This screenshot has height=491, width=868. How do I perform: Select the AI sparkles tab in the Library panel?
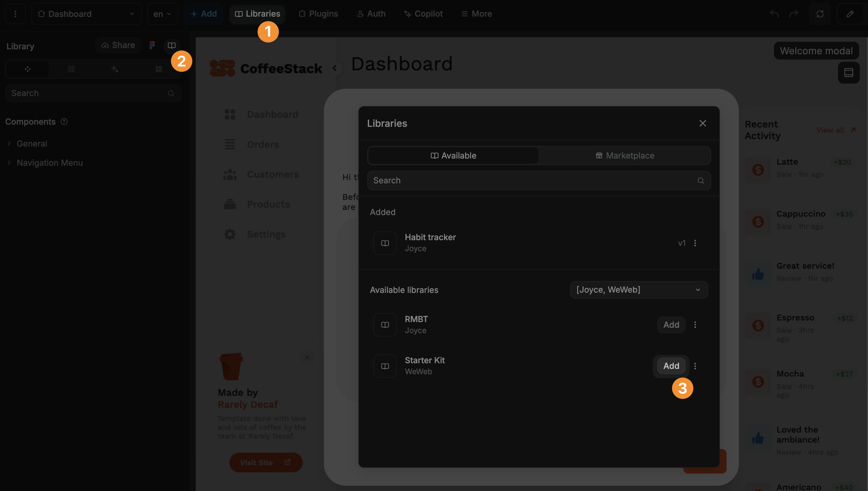[x=115, y=69]
